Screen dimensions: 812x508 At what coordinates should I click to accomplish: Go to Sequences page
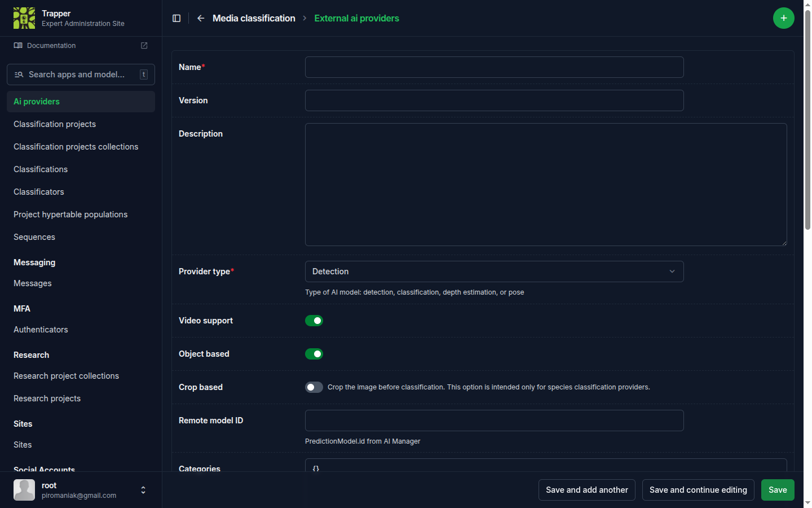tap(81, 237)
